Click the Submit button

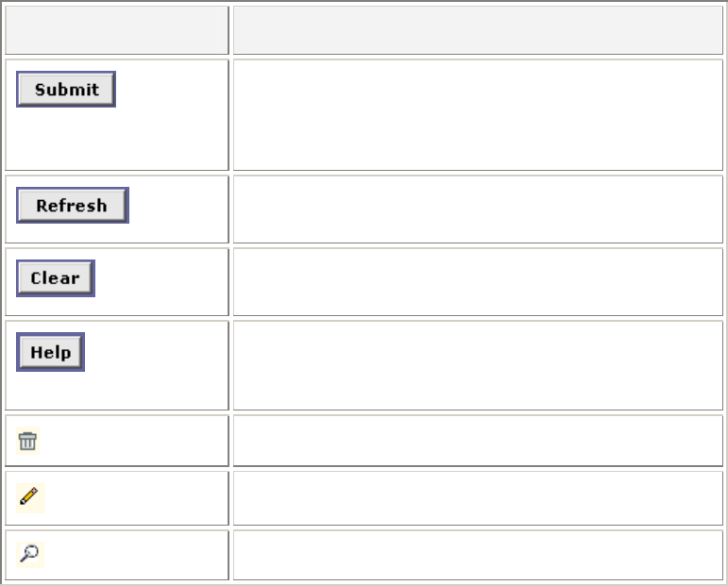coord(66,90)
